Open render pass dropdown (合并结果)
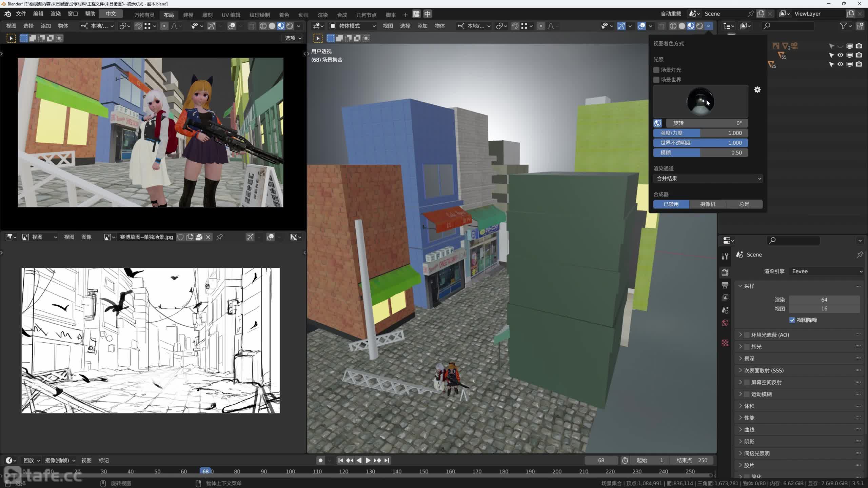 click(708, 178)
